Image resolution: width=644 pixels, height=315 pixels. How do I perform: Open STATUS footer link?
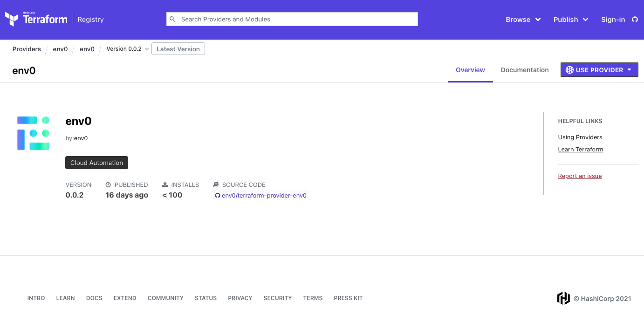click(x=206, y=298)
